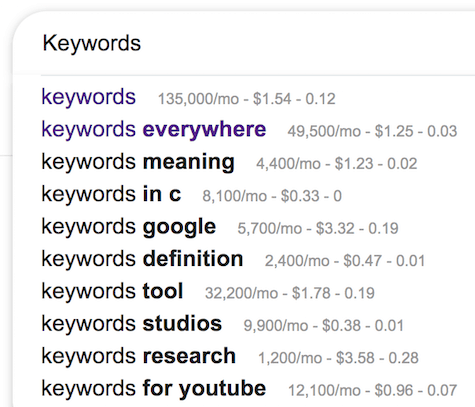
Task: Click the 49,500/mo - $1.25 stats
Action: pyautogui.click(x=372, y=131)
